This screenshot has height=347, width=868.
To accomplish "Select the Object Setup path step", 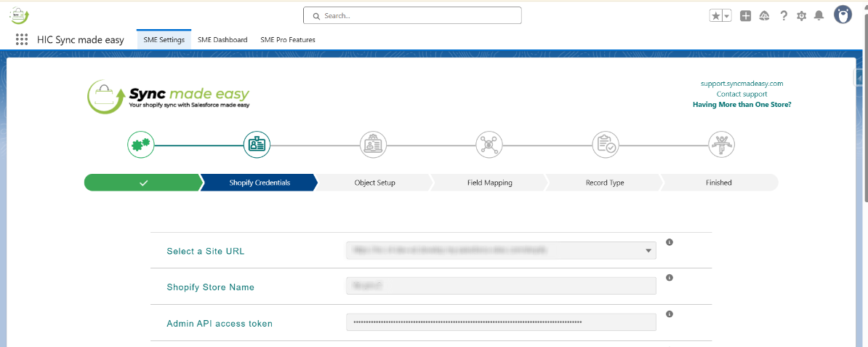I will [x=375, y=183].
